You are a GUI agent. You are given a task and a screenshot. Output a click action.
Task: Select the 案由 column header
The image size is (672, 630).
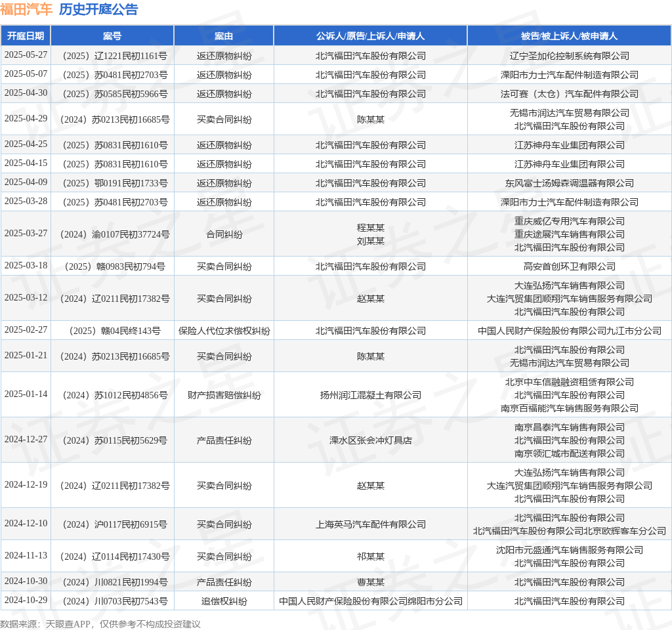tap(224, 36)
